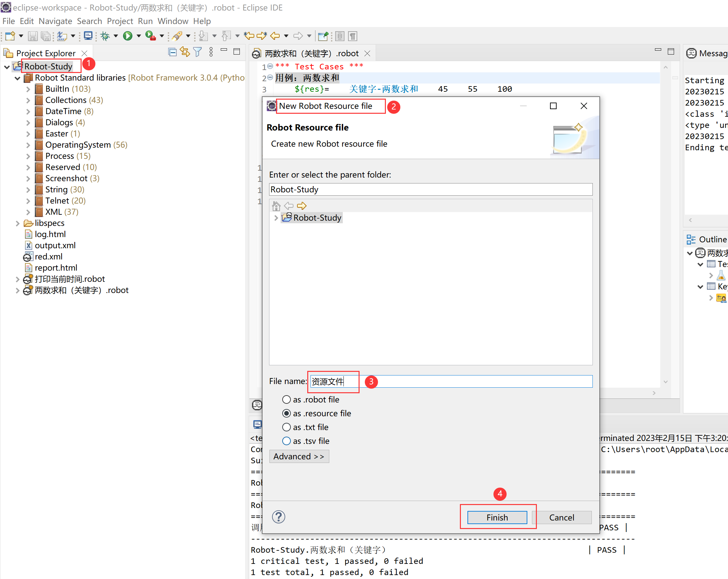Click Collapse All in Project Explorer
The image size is (728, 579).
(x=172, y=52)
